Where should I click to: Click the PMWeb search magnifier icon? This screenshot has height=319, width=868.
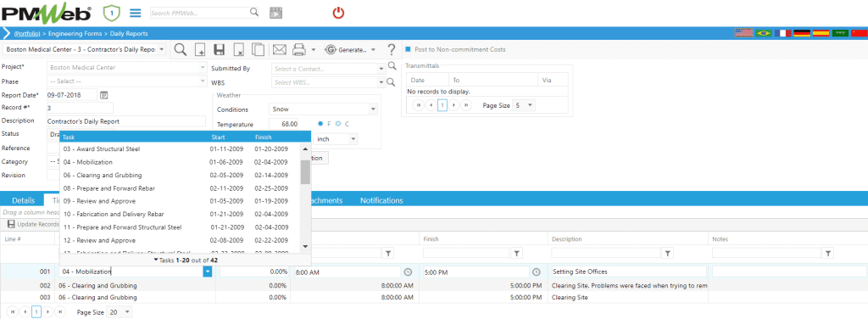(x=253, y=12)
